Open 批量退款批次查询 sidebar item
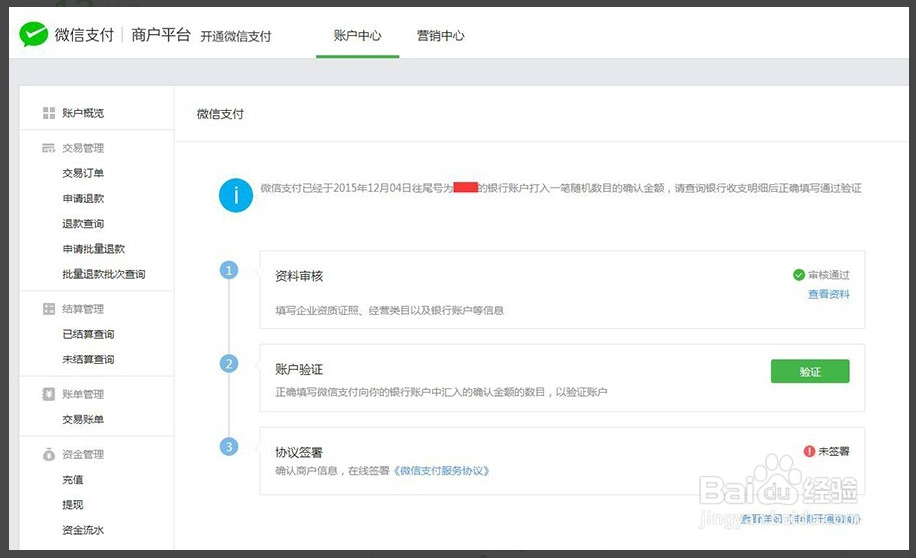Screen dimensions: 916x558 103,274
